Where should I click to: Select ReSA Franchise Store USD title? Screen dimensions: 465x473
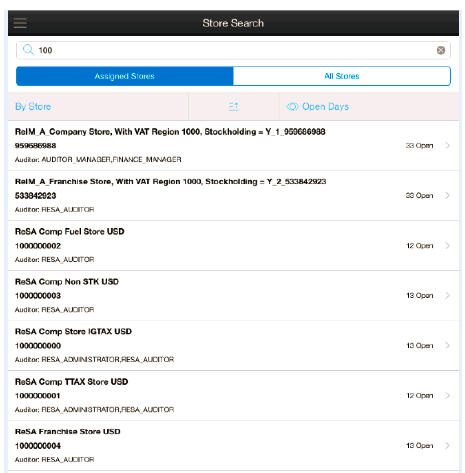68,432
